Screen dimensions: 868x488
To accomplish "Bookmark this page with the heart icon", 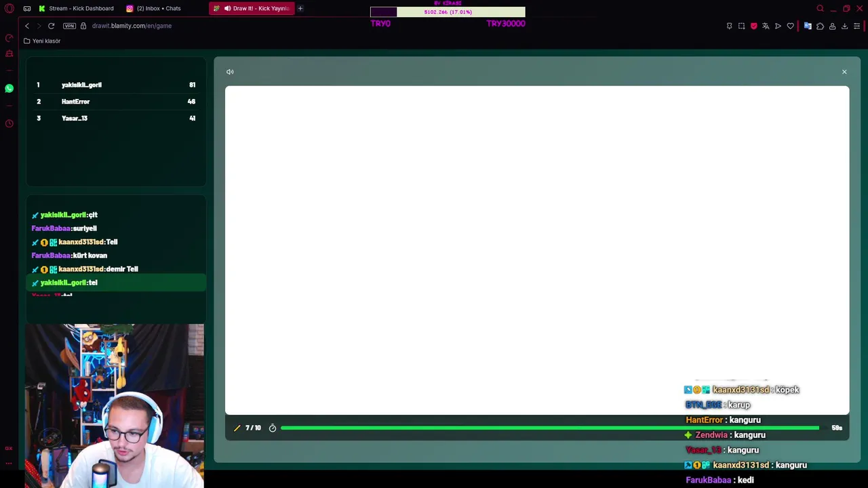I will point(790,26).
